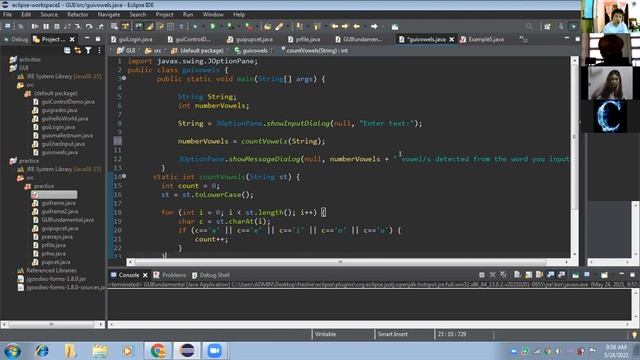Open the Source menu
Screen dimensions: 640x360
[x=49, y=14]
